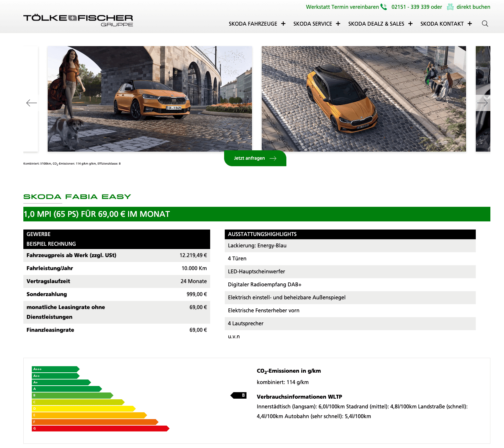
Task: Click Fahrleistung/Jahr value 10.000 Km
Action: pos(194,268)
